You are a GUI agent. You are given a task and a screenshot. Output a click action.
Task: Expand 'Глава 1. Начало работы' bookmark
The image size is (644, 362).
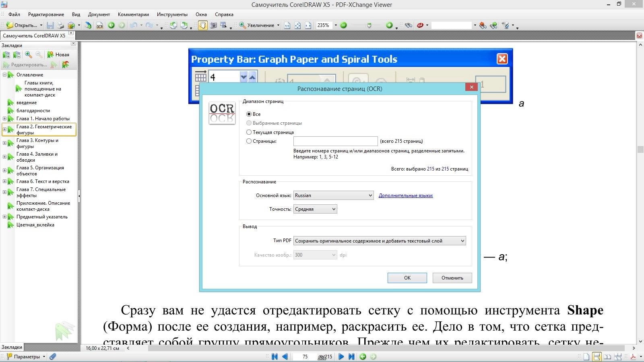[x=4, y=119]
